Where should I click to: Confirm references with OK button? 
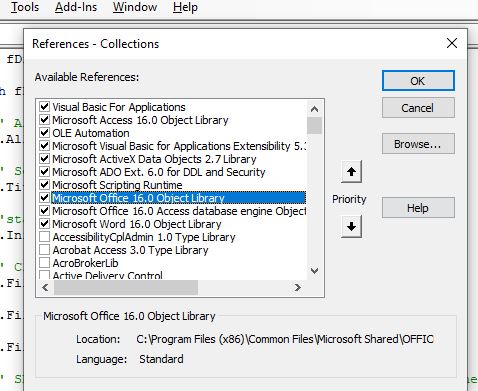(418, 81)
